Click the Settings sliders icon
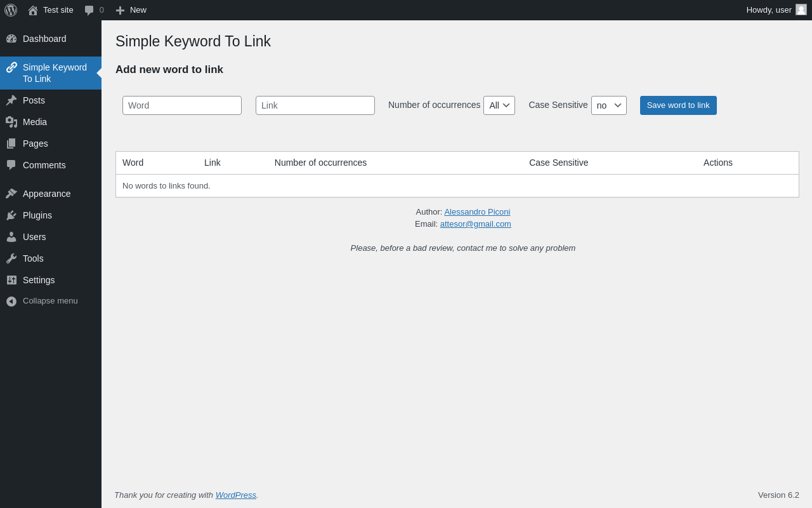The width and height of the screenshot is (812, 508). click(x=11, y=280)
